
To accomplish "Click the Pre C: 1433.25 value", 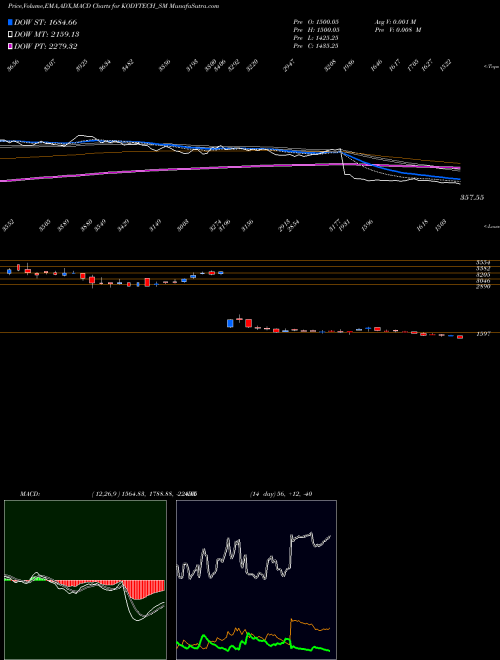I will [316, 46].
